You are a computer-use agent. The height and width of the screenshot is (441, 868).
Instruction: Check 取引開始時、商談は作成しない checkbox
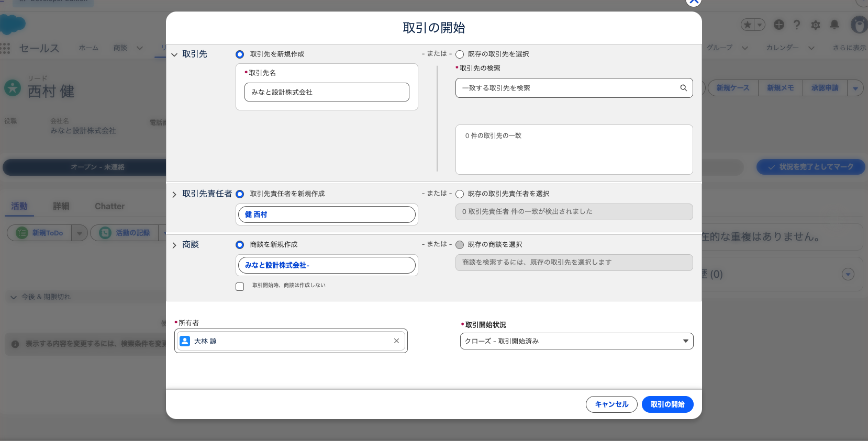click(240, 287)
